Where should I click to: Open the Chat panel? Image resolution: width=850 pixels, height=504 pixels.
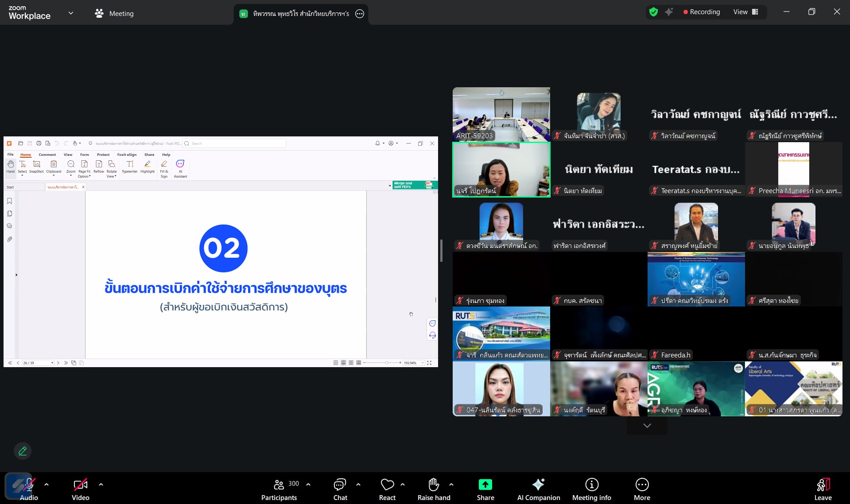click(x=340, y=489)
